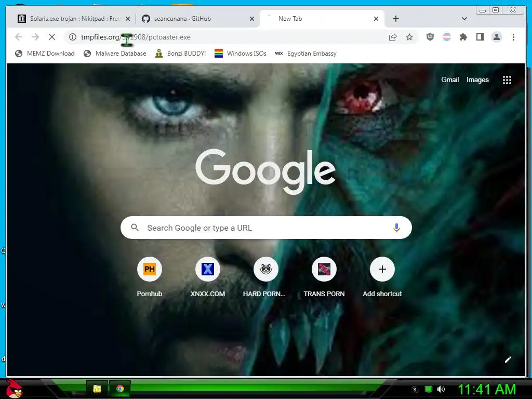Bookmark this tab with the star icon
Screen dimensions: 532x399
pos(409,37)
